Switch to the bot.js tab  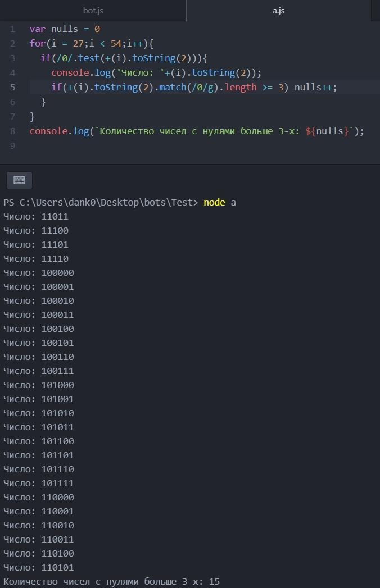pos(93,11)
